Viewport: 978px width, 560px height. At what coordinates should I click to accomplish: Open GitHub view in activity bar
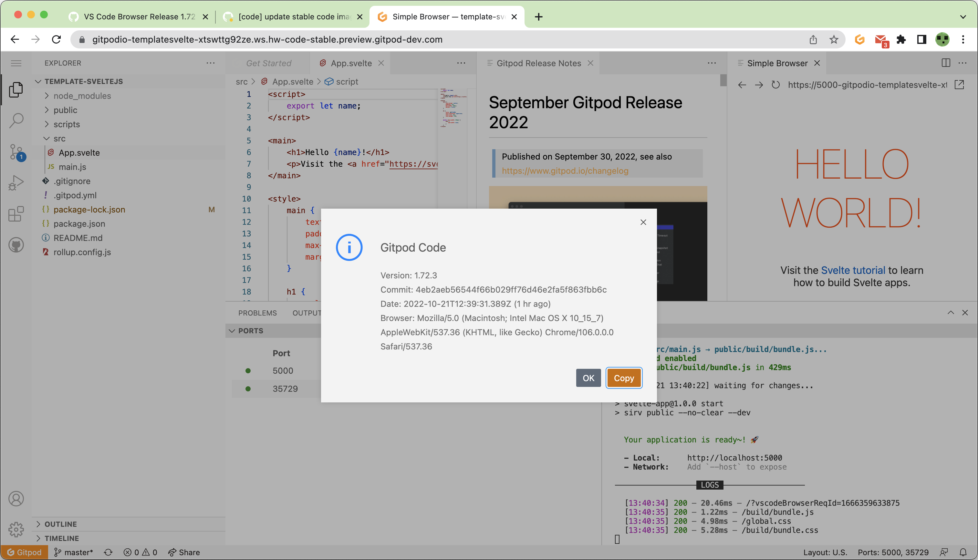click(x=16, y=245)
